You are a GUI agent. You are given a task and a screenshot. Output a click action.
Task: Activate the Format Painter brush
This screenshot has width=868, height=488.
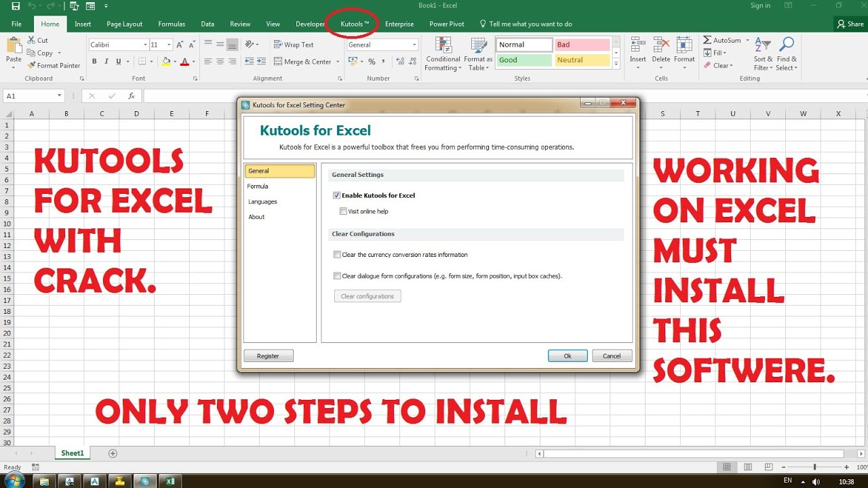click(32, 66)
